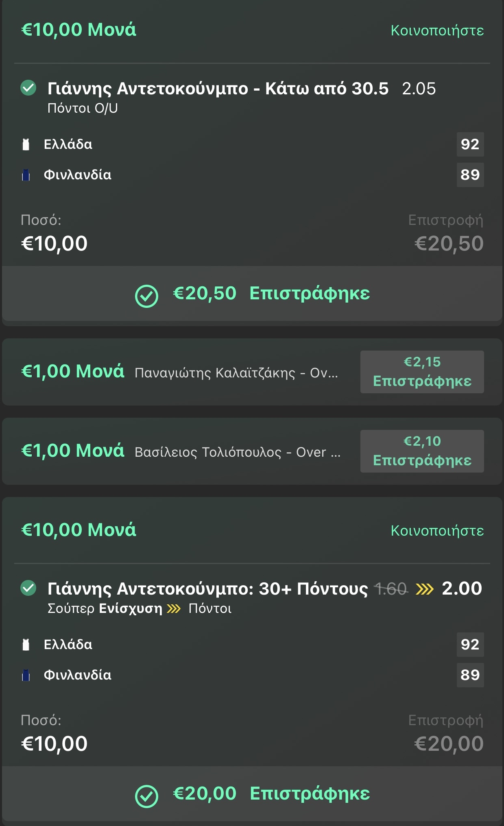The width and height of the screenshot is (504, 826).
Task: Share the first bet via Κοινοποιήστε
Action: click(x=437, y=30)
